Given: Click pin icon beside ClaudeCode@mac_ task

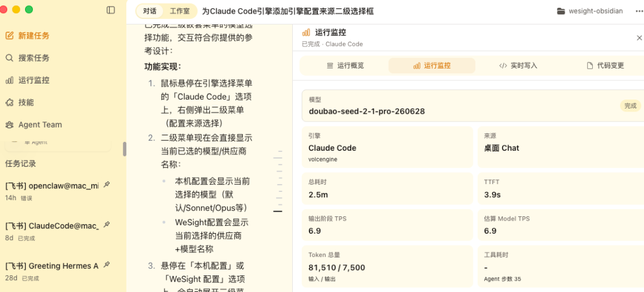Looking at the screenshot, I should [x=107, y=224].
